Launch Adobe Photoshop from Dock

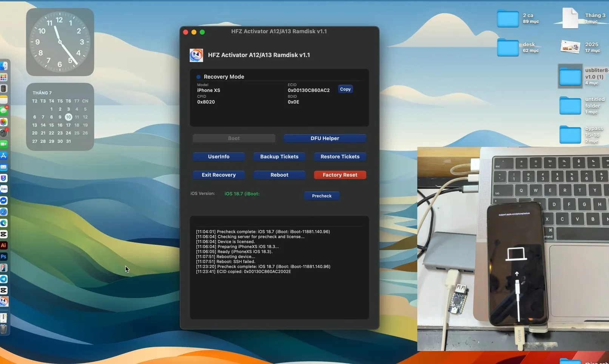pyautogui.click(x=4, y=257)
